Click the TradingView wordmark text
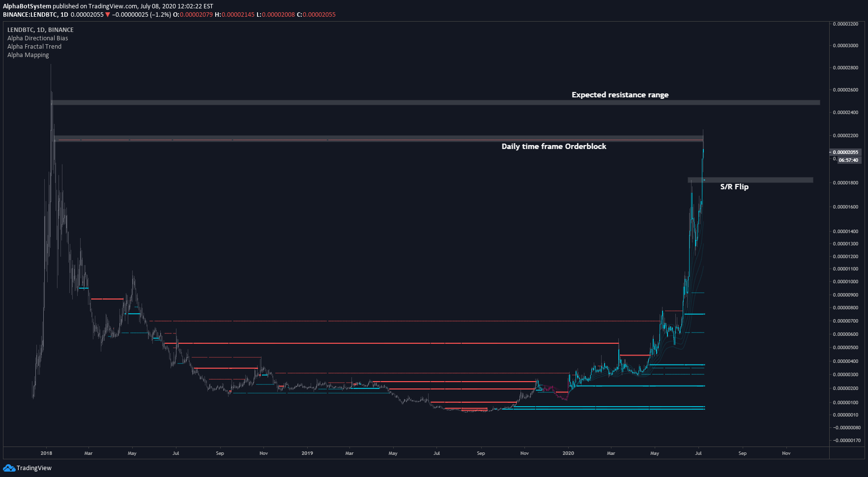 pyautogui.click(x=34, y=468)
